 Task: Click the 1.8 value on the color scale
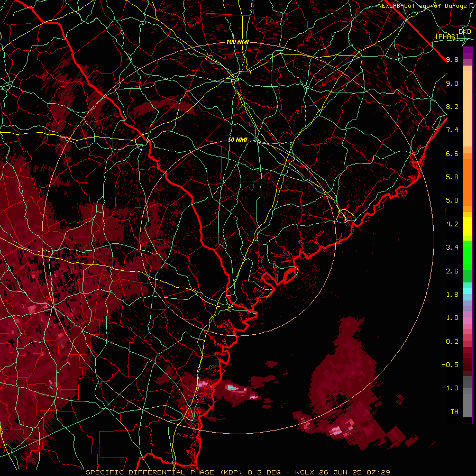[452, 295]
